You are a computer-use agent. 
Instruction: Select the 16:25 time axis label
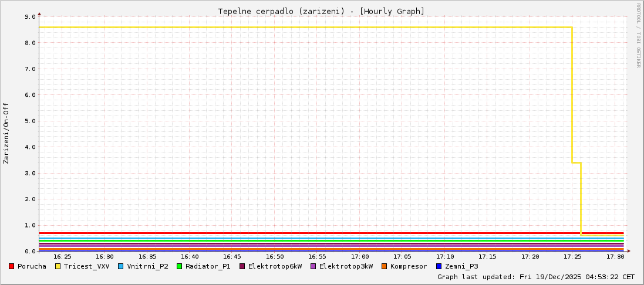click(62, 257)
